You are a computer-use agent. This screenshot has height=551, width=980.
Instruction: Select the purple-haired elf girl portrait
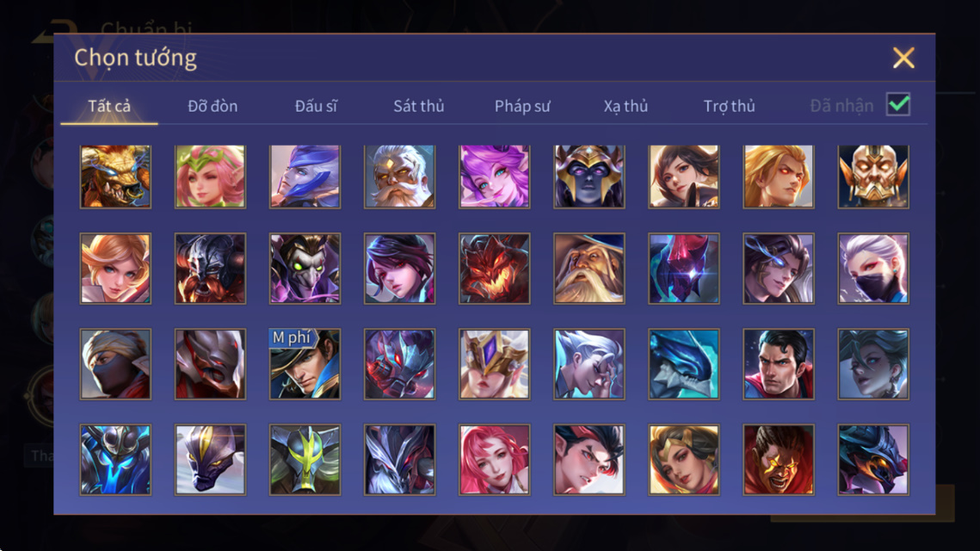[x=495, y=176]
